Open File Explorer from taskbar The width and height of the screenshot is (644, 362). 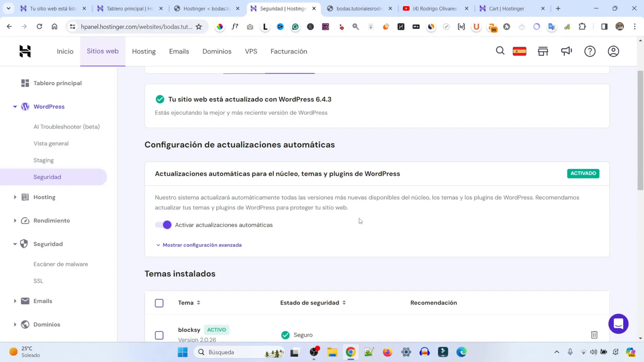pyautogui.click(x=332, y=352)
